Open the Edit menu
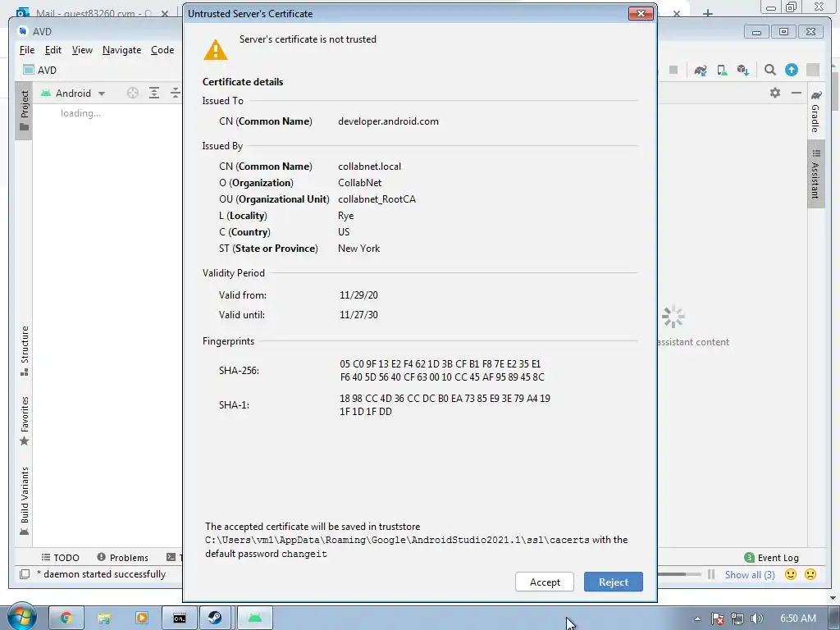 click(53, 50)
